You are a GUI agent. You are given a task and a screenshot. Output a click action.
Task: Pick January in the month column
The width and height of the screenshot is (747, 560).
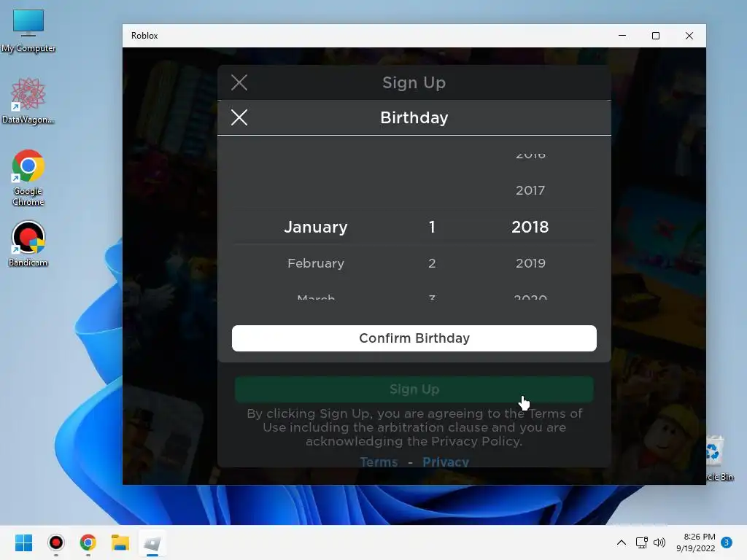pyautogui.click(x=316, y=227)
